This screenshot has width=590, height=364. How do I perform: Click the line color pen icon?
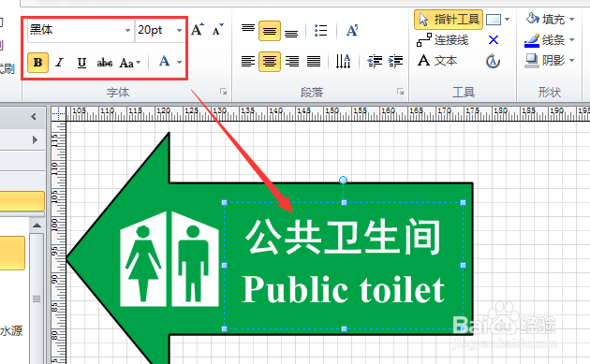(532, 40)
